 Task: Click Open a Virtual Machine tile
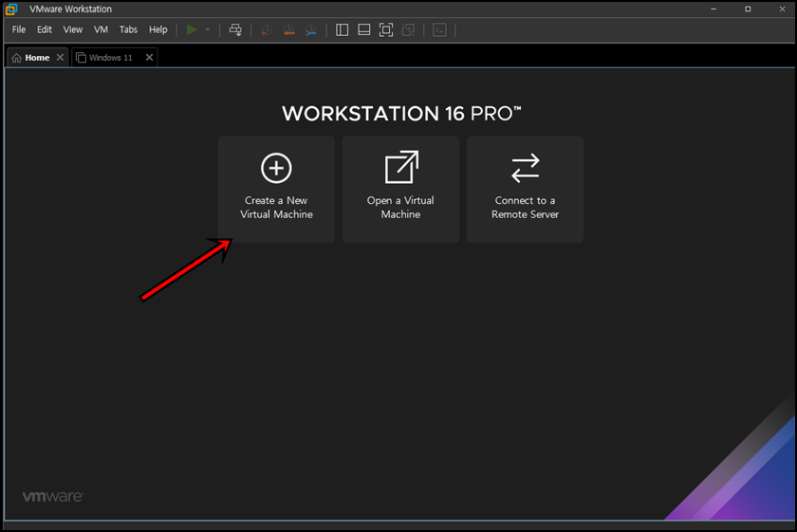click(400, 189)
